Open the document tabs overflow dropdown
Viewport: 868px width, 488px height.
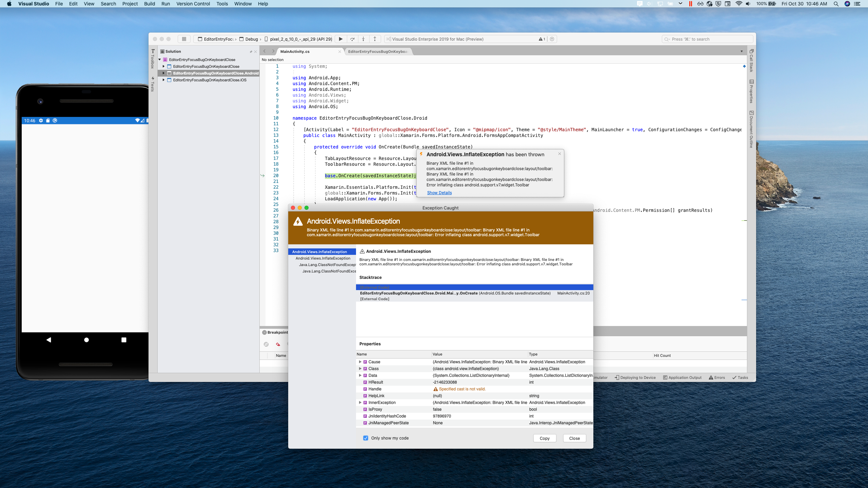[x=742, y=52]
